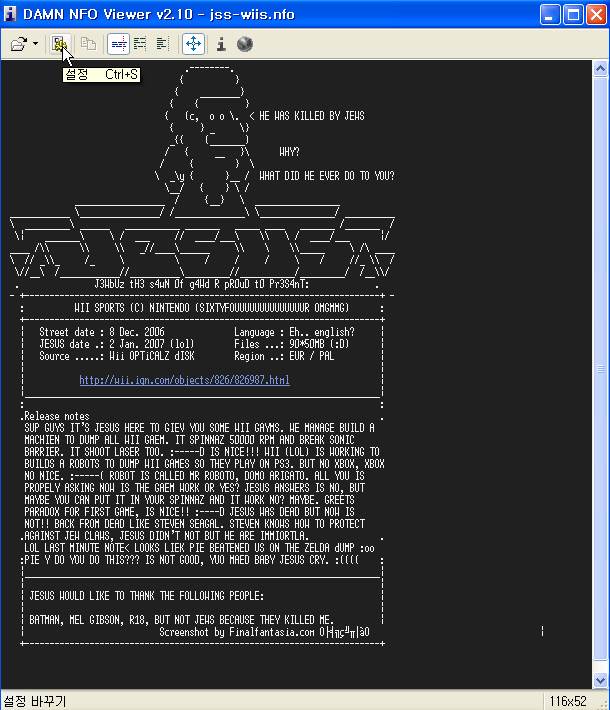Click the '116x52' status bar size

[568, 701]
